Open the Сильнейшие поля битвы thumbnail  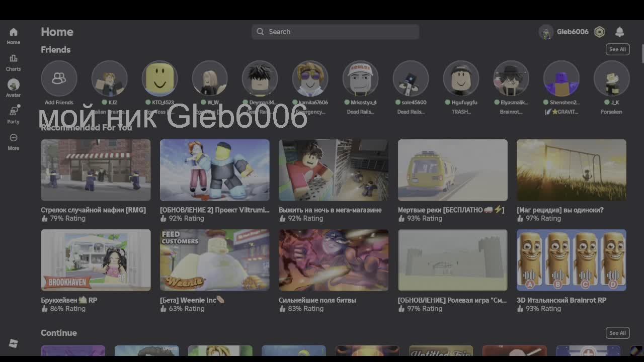tap(334, 260)
